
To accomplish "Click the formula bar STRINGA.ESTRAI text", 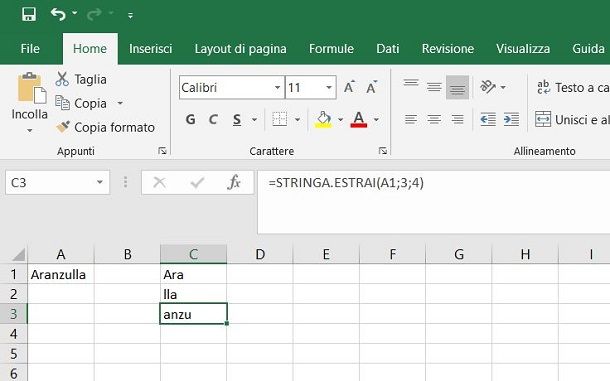I will [346, 183].
